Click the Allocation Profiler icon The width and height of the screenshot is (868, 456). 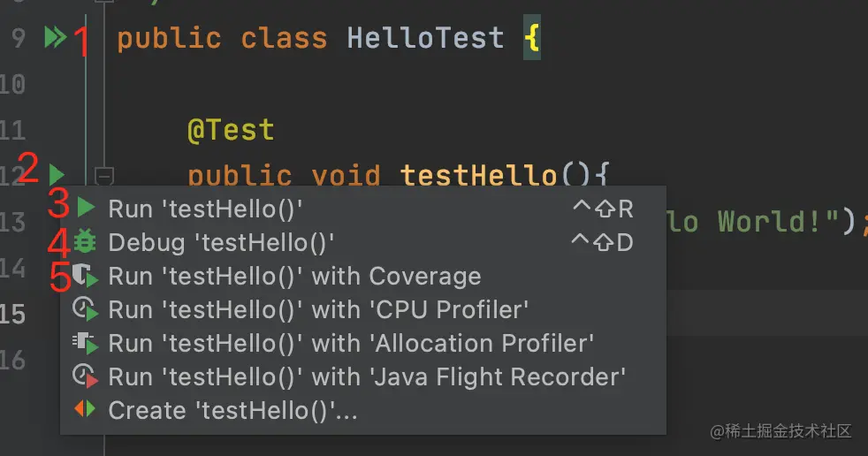[85, 343]
